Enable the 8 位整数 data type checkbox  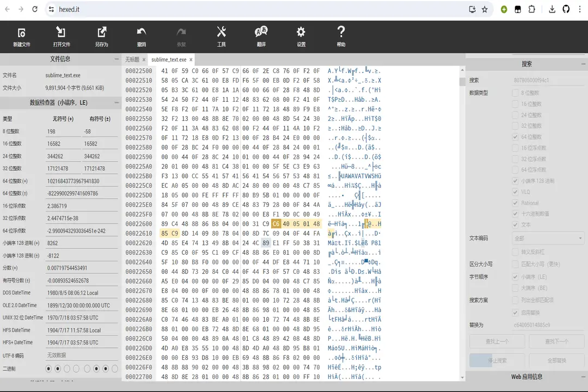click(x=516, y=93)
